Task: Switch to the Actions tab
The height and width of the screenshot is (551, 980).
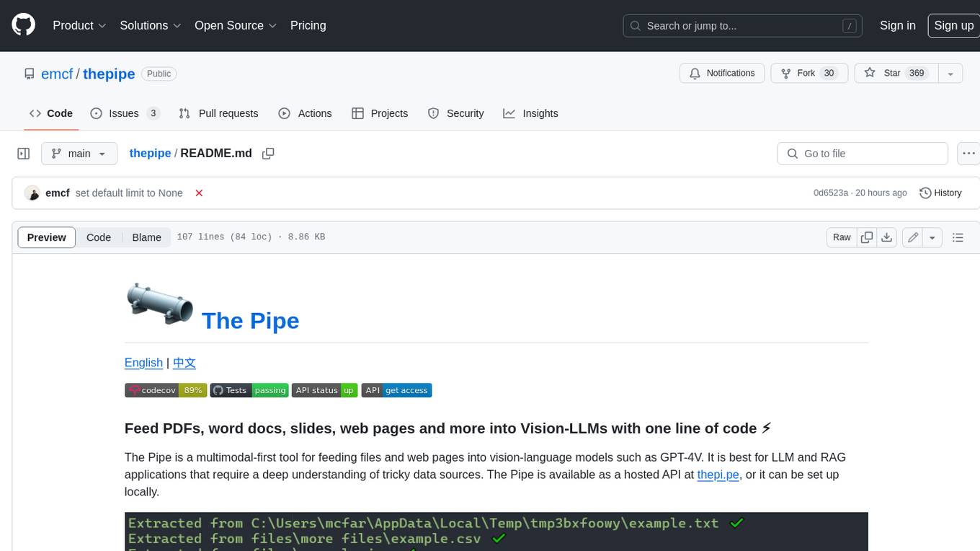Action: click(305, 113)
